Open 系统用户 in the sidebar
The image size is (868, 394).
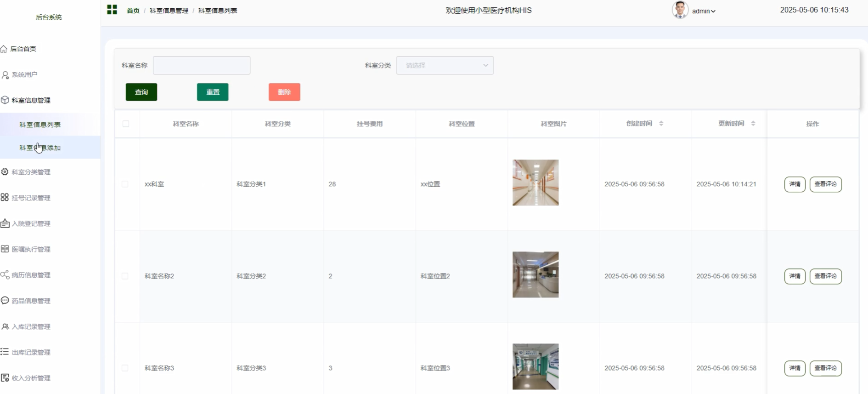pos(24,74)
